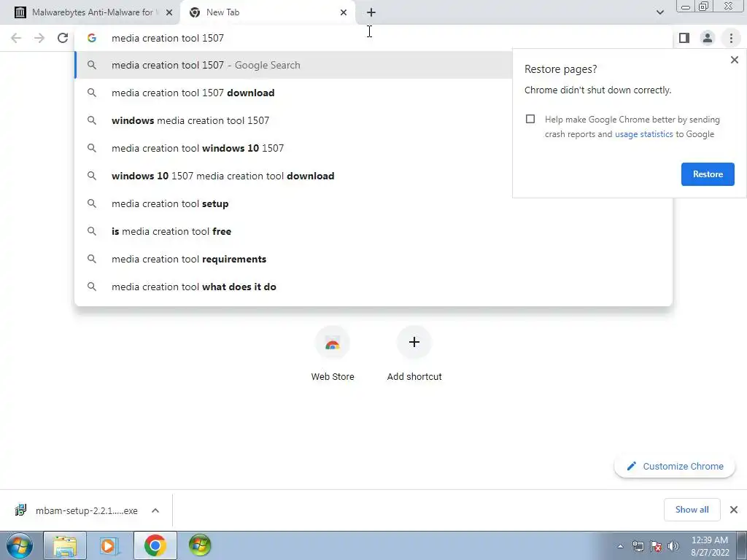
Task: Open the Web Store shortcut
Action: point(333,354)
